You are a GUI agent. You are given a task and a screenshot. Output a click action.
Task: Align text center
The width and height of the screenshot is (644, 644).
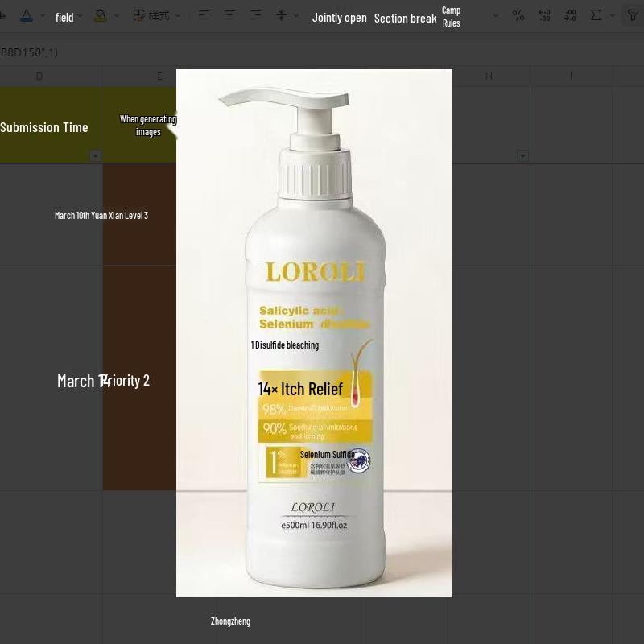pos(229,15)
